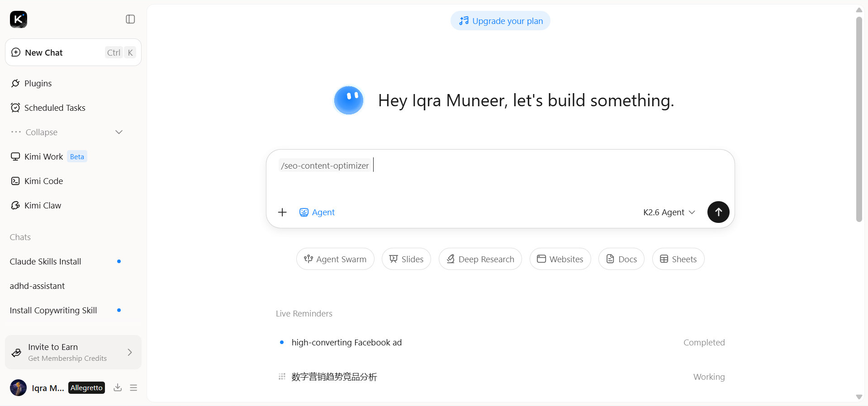Click the Allegretto plan badge

click(x=86, y=387)
